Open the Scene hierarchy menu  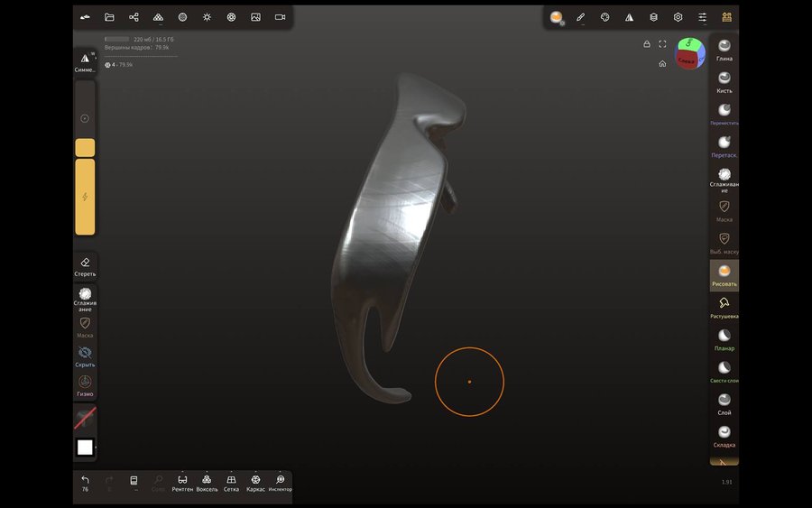[x=134, y=17]
